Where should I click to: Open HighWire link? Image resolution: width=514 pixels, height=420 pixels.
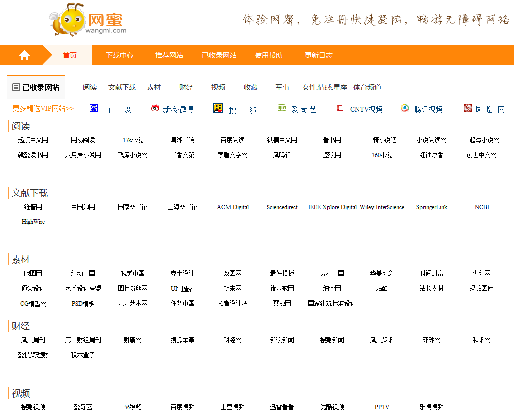[33, 222]
